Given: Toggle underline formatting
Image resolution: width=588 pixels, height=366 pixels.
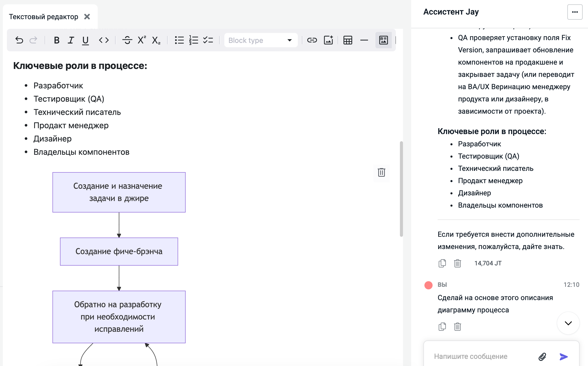Looking at the screenshot, I should [85, 40].
